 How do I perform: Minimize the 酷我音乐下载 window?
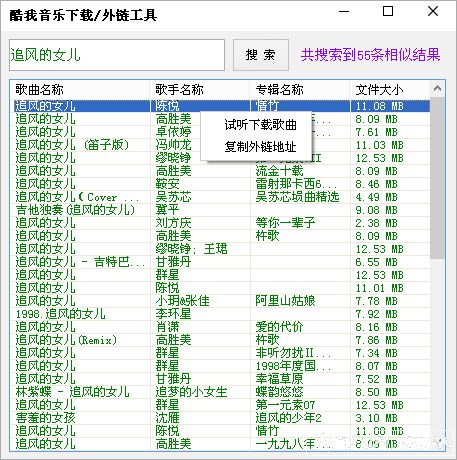point(344,11)
